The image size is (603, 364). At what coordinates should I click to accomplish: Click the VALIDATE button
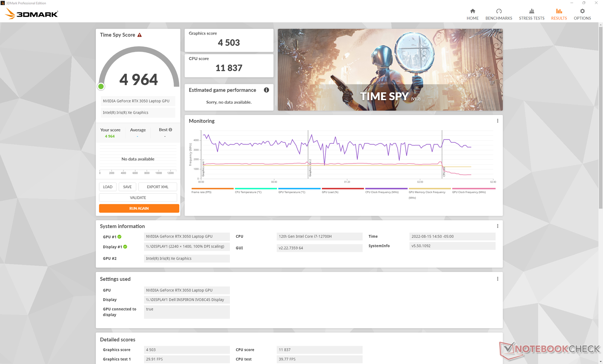coord(138,198)
